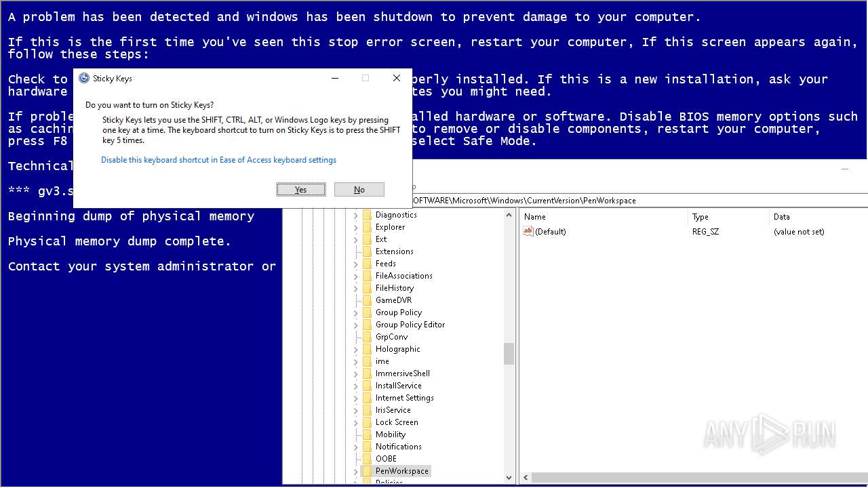Image resolution: width=868 pixels, height=488 pixels.
Task: Click the Type column header
Action: (x=728, y=217)
